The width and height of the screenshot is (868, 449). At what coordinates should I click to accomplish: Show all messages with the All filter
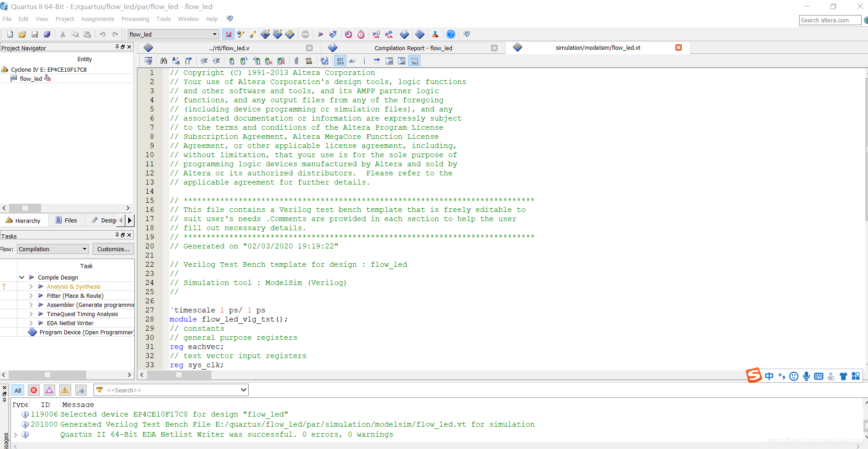[18, 390]
